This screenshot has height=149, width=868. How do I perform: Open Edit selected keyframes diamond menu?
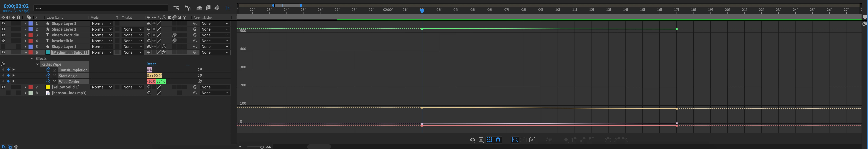pyautogui.click(x=566, y=140)
